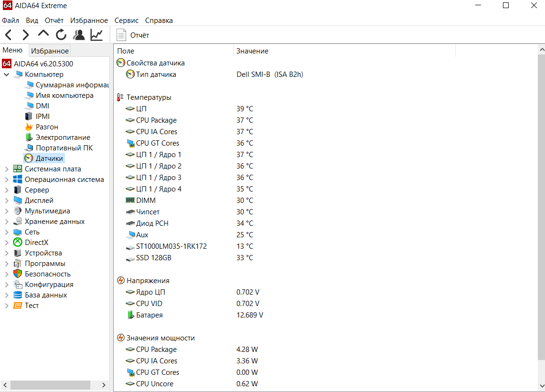Click the Системная плата motherboard icon
Image resolution: width=545 pixels, height=392 pixels.
(17, 169)
